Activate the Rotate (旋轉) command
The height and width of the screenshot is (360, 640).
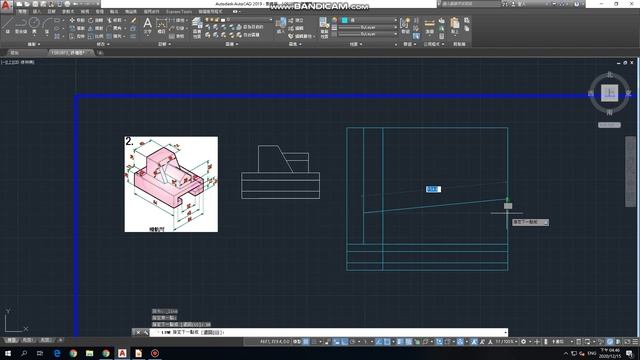tap(96, 20)
